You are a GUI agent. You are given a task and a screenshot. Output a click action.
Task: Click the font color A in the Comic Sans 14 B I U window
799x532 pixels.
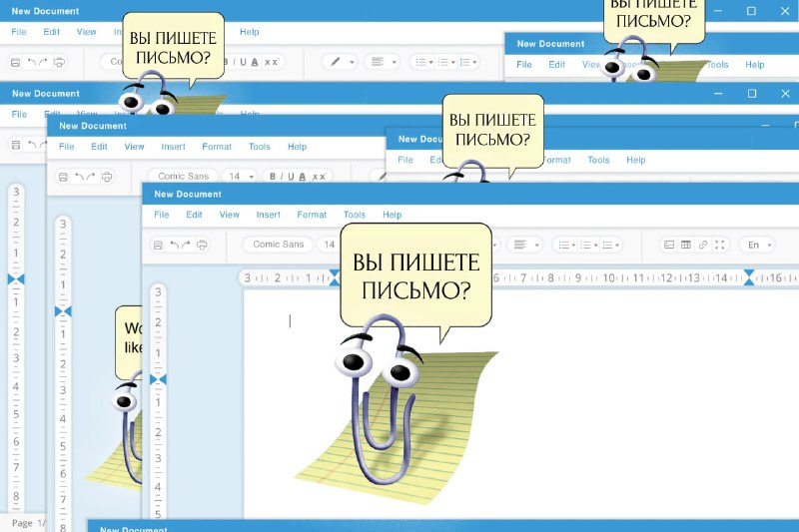(x=303, y=177)
